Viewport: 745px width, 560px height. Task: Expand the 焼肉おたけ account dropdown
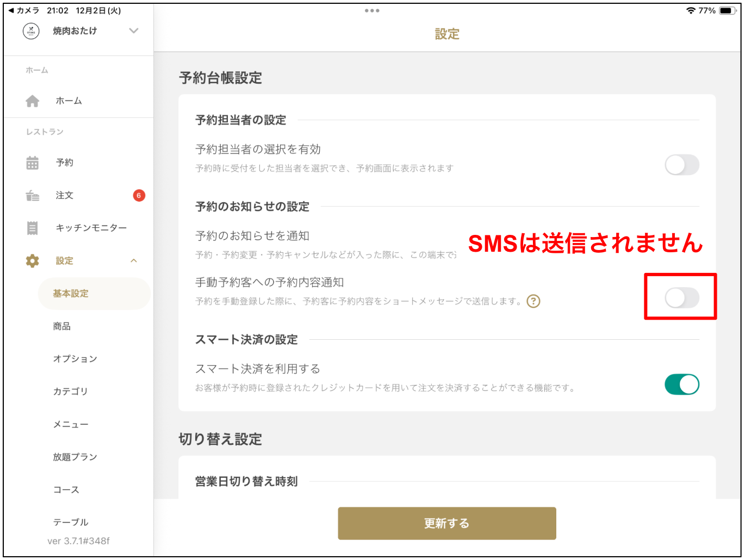[x=133, y=31]
